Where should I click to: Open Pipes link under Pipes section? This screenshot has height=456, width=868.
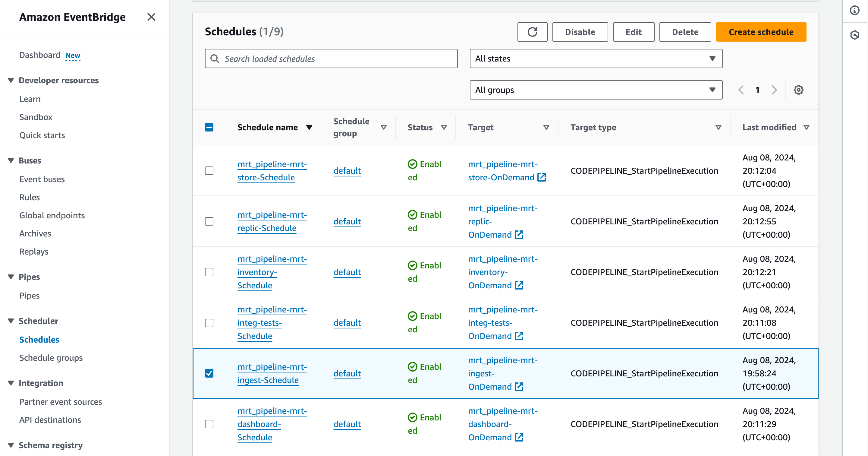29,296
